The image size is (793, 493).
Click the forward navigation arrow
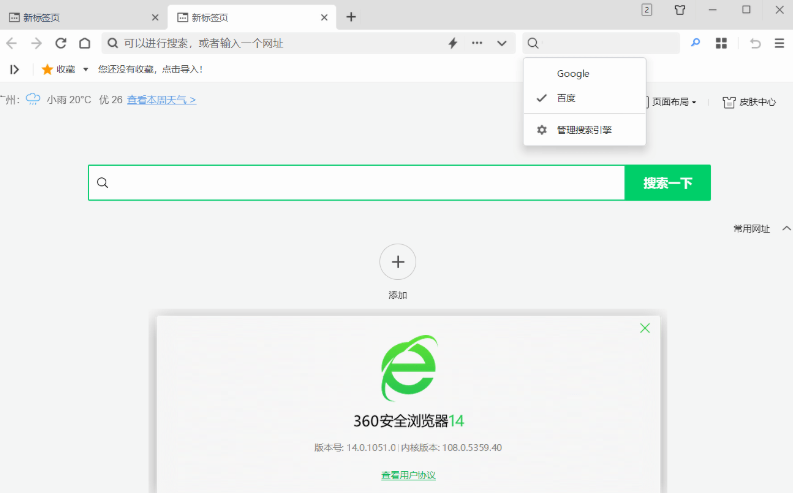pos(36,43)
